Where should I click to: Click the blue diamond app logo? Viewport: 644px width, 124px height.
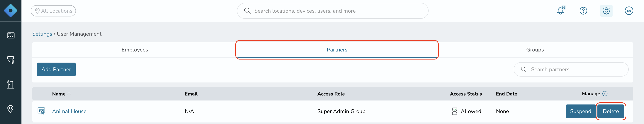[x=11, y=11]
